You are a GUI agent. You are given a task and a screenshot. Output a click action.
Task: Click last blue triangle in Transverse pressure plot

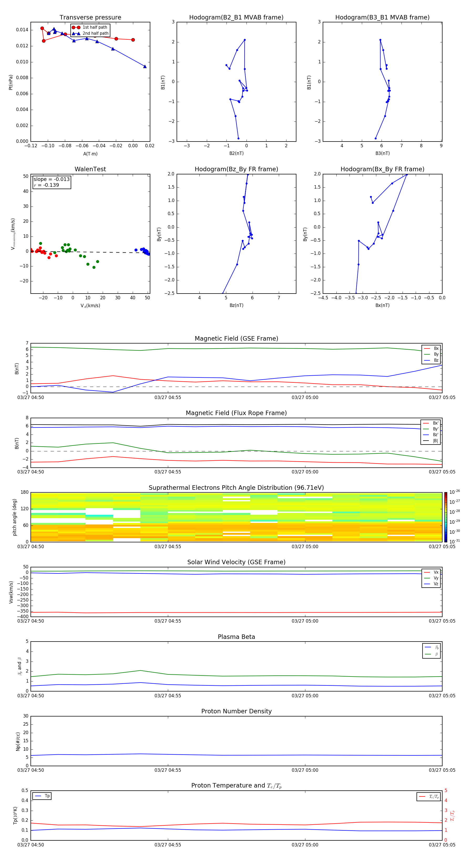point(145,66)
